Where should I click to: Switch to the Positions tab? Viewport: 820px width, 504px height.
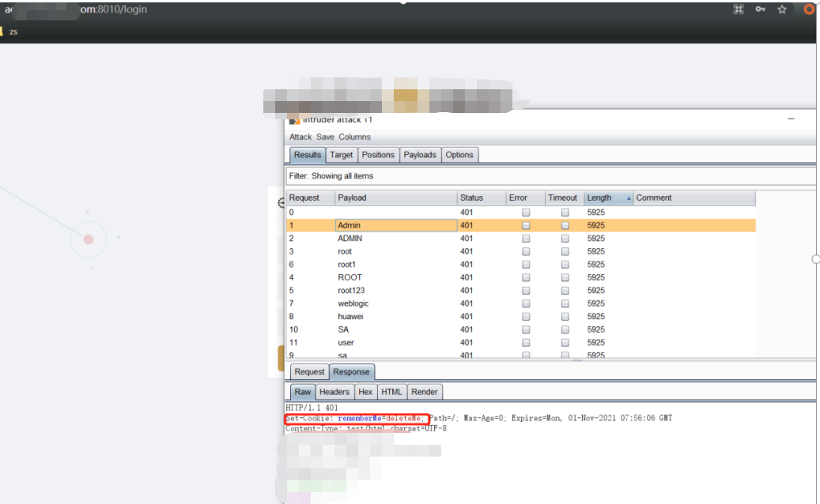(x=378, y=155)
